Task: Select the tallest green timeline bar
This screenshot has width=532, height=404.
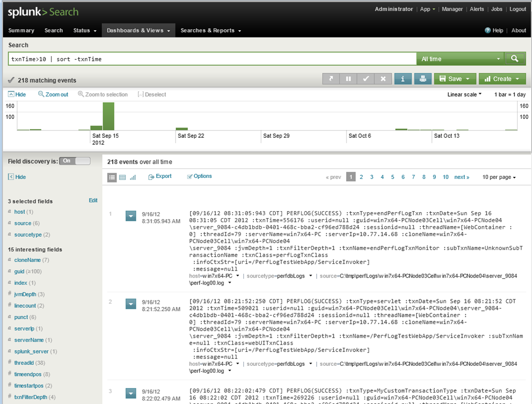Action: (x=109, y=116)
